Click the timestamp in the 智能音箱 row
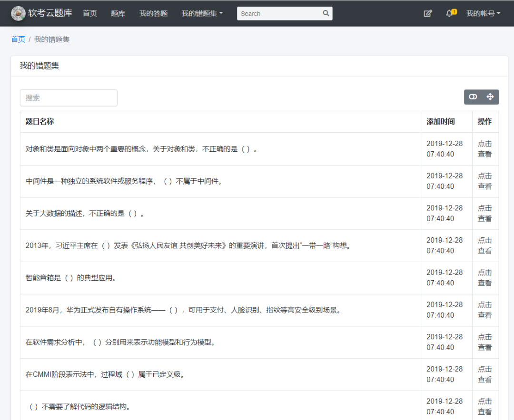This screenshot has height=420, width=514. pos(445,277)
